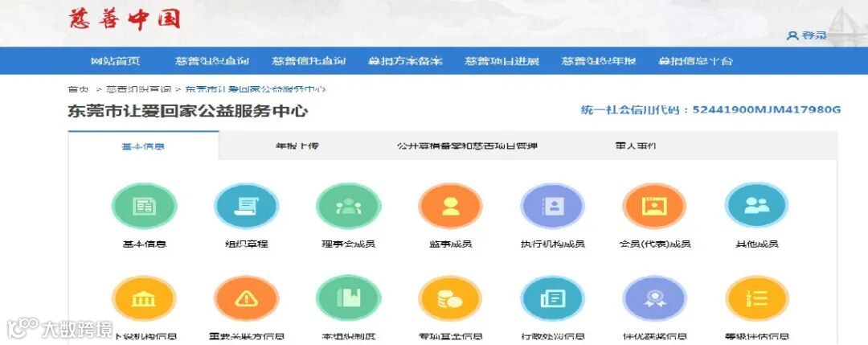
Task: Open the 执行机构成员 contact book icon
Action: click(x=552, y=206)
